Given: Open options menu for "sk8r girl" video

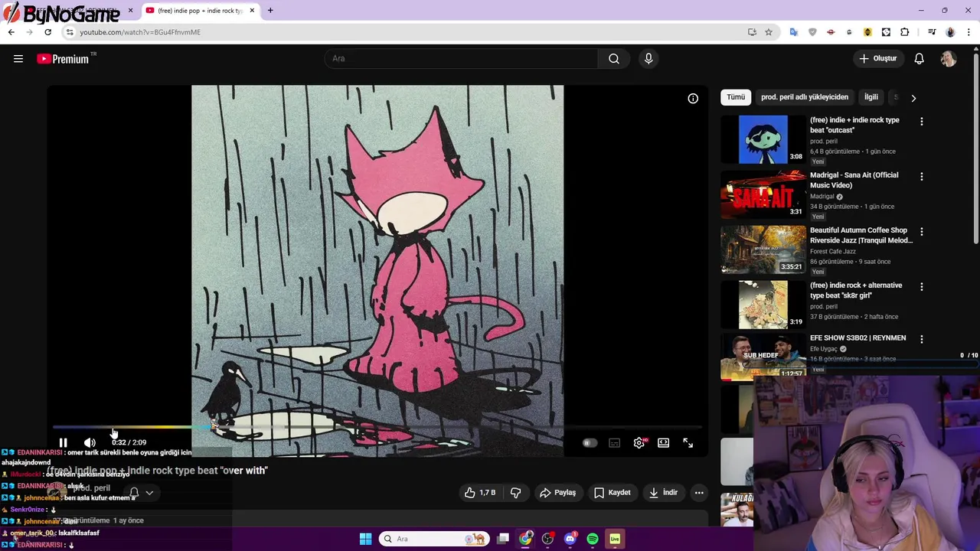Looking at the screenshot, I should click(x=921, y=287).
